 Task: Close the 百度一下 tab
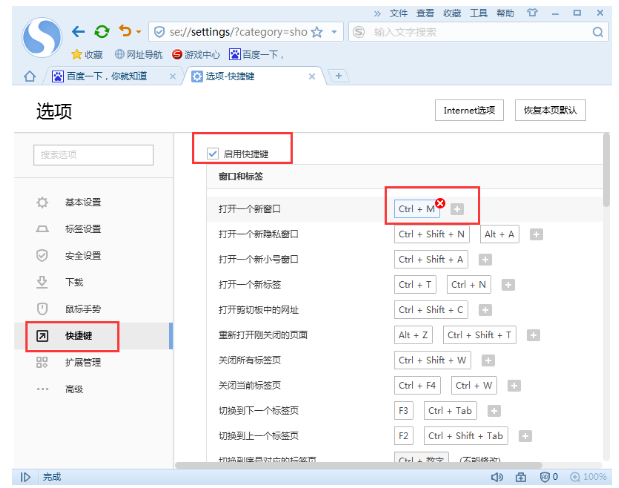[x=173, y=77]
